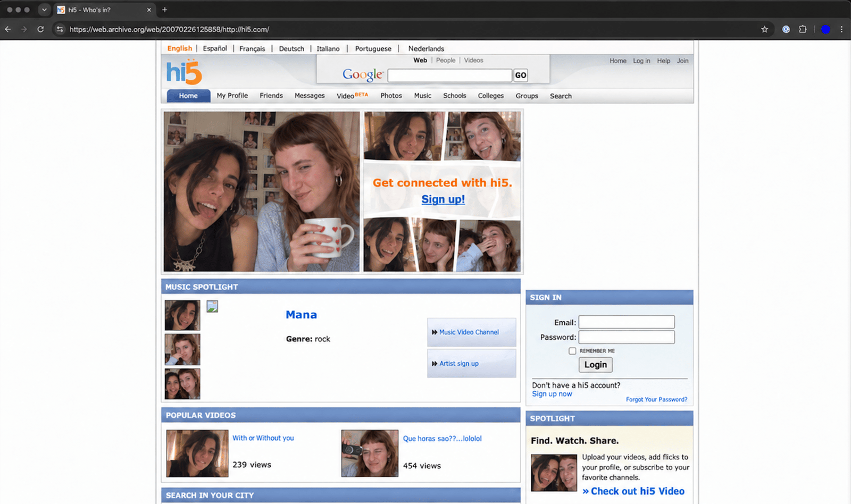Click the tab search chevron button
This screenshot has width=851, height=504.
[44, 10]
